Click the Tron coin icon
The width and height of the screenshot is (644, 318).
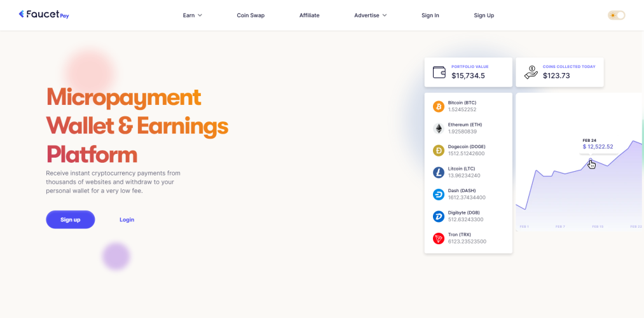(439, 238)
